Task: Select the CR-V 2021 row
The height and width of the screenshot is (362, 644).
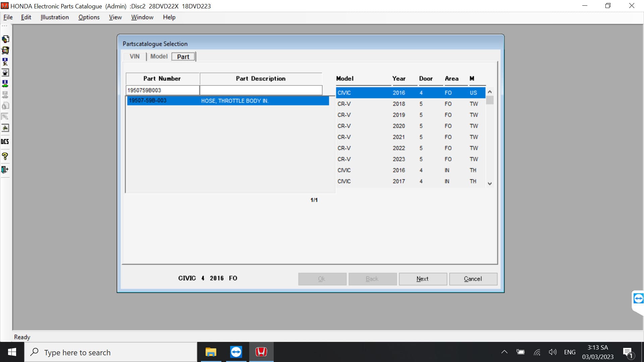Action: [x=411, y=137]
